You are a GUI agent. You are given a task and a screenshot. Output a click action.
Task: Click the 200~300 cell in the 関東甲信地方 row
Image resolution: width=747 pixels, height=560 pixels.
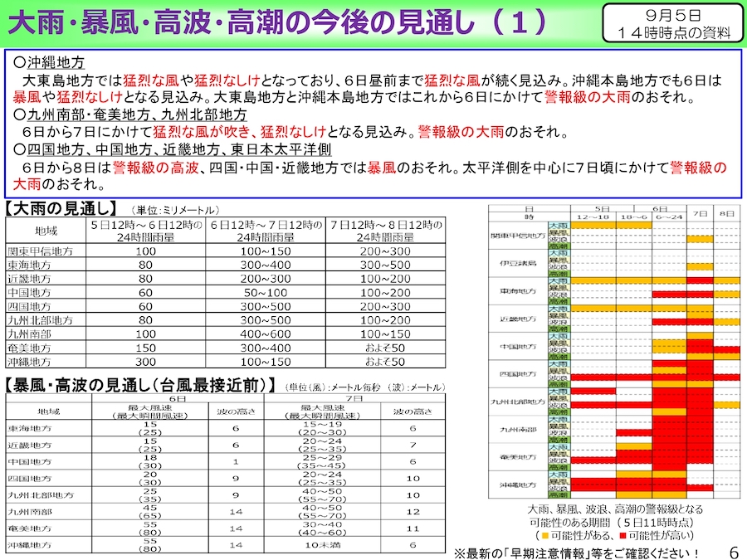click(385, 251)
